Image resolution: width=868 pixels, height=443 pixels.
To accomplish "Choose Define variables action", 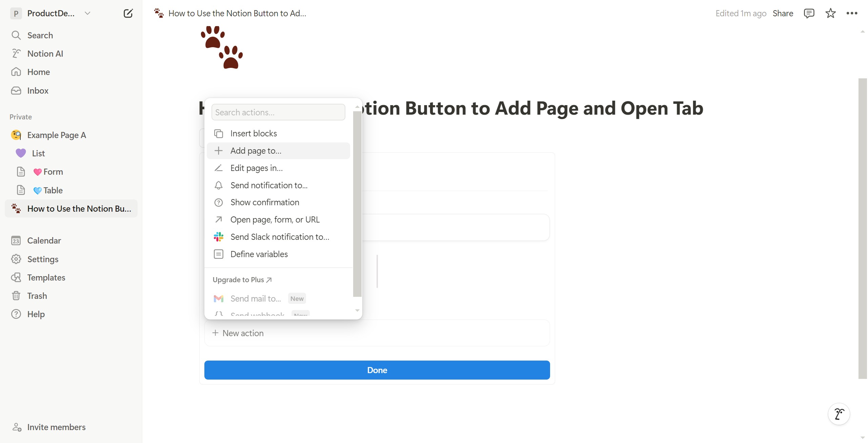I will [278, 254].
